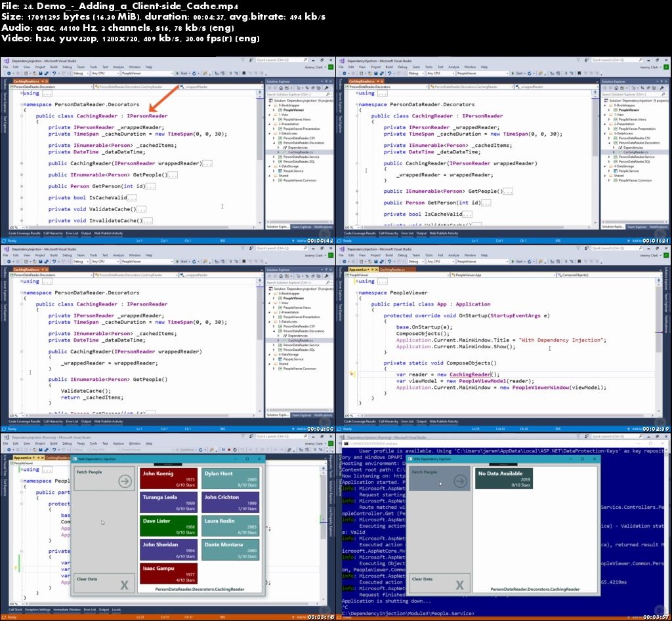Viewport: 672px width, 621px height.
Task: Expand collapsed CachingReader(IPersonReader wrappedReader) constructor ellipsis
Action: point(207,163)
